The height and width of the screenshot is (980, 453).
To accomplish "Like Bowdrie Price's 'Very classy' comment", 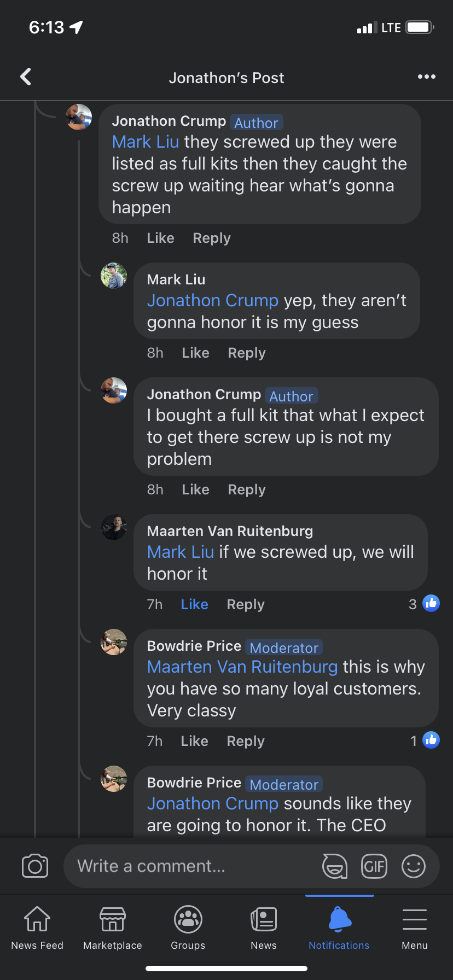I will click(194, 741).
